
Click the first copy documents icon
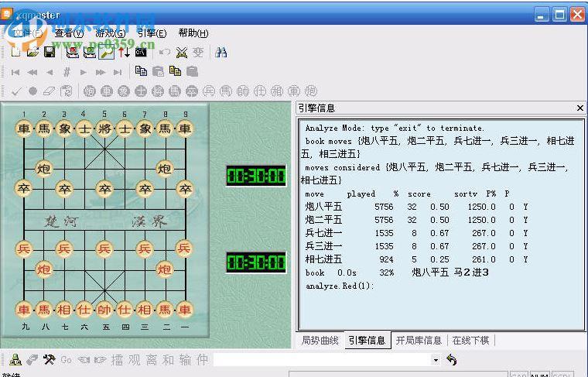click(141, 70)
